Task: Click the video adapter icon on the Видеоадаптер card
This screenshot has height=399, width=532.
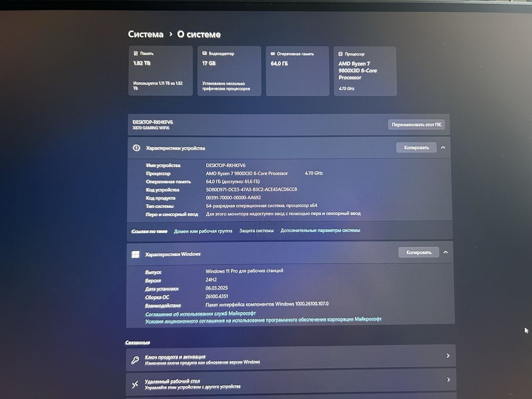Action: (204, 53)
